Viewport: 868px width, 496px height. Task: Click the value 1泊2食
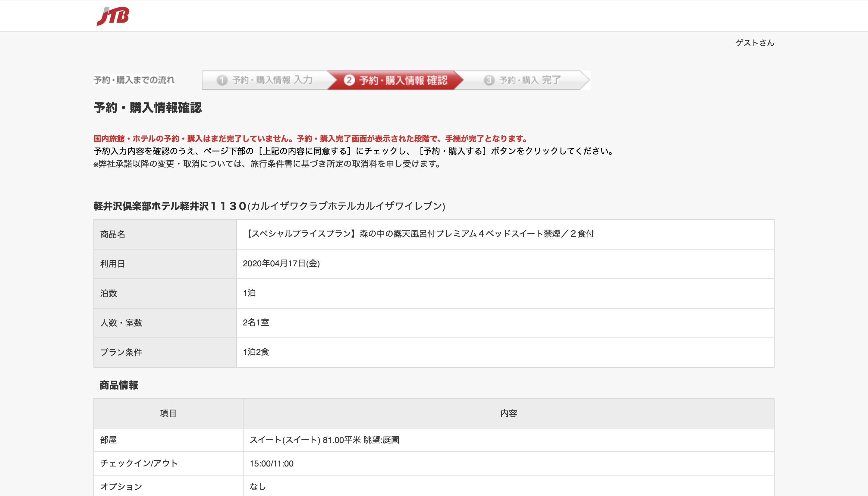click(256, 352)
